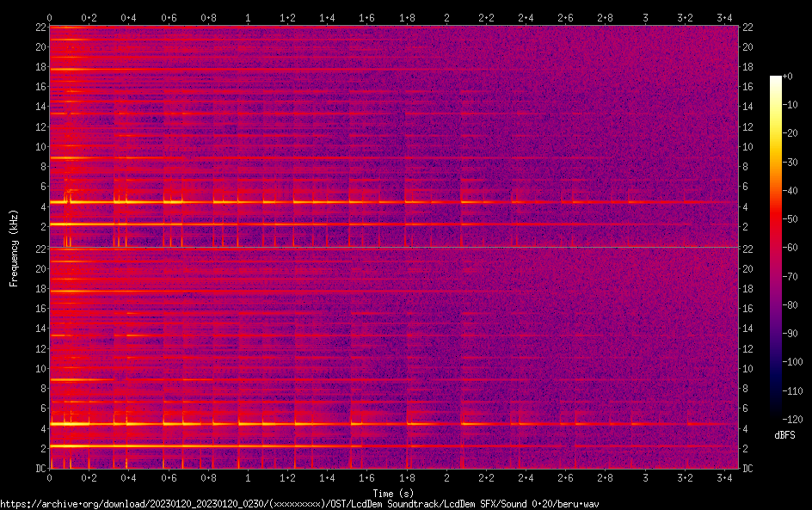Click the 22 kHz label at top right

748,28
